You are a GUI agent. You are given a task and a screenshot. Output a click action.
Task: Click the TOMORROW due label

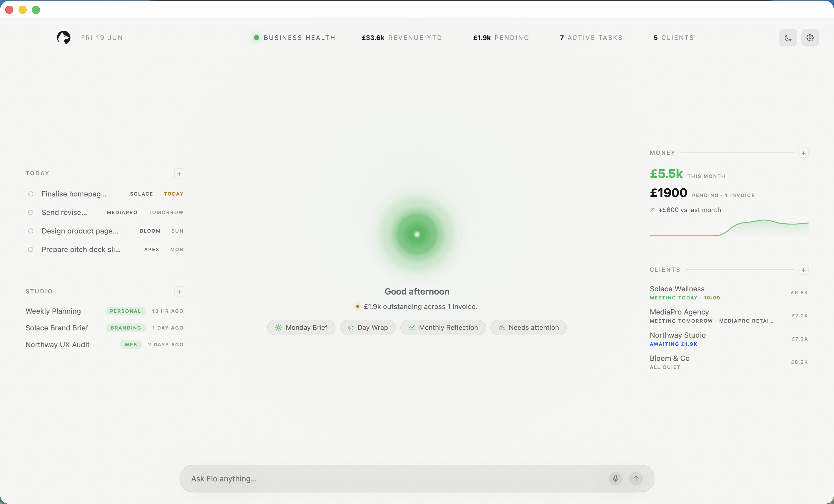pyautogui.click(x=166, y=212)
